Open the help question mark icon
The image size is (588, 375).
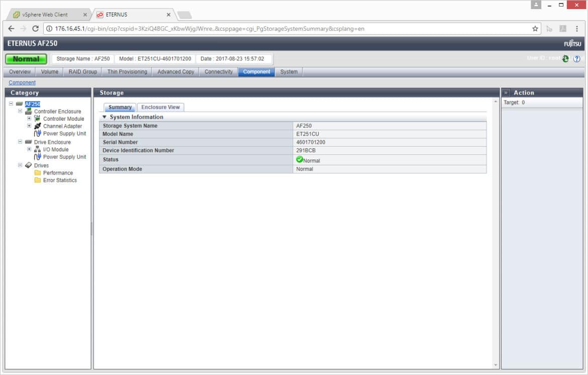point(577,59)
